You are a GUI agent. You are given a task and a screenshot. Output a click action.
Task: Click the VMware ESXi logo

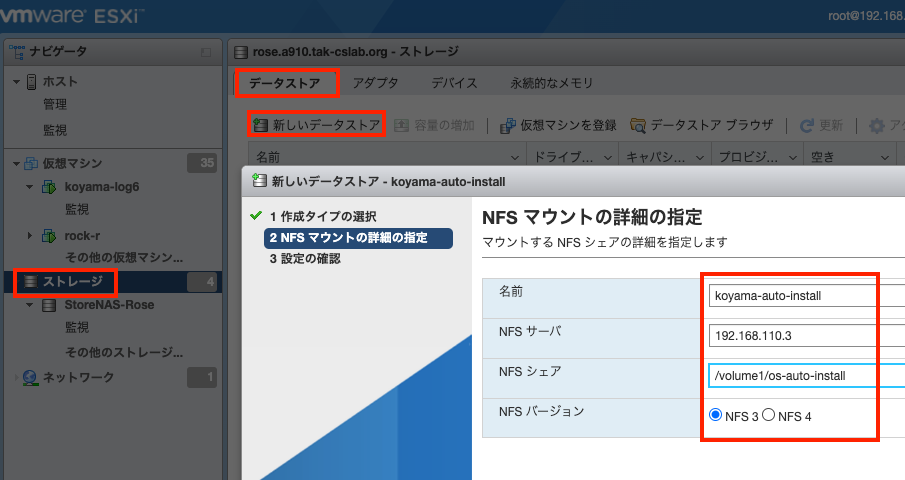70,14
